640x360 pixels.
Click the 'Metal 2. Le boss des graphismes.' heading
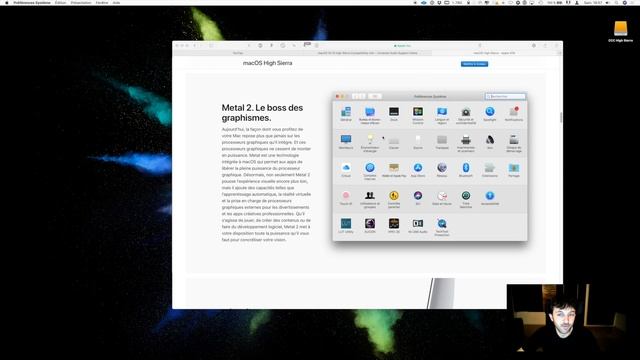click(x=262, y=113)
